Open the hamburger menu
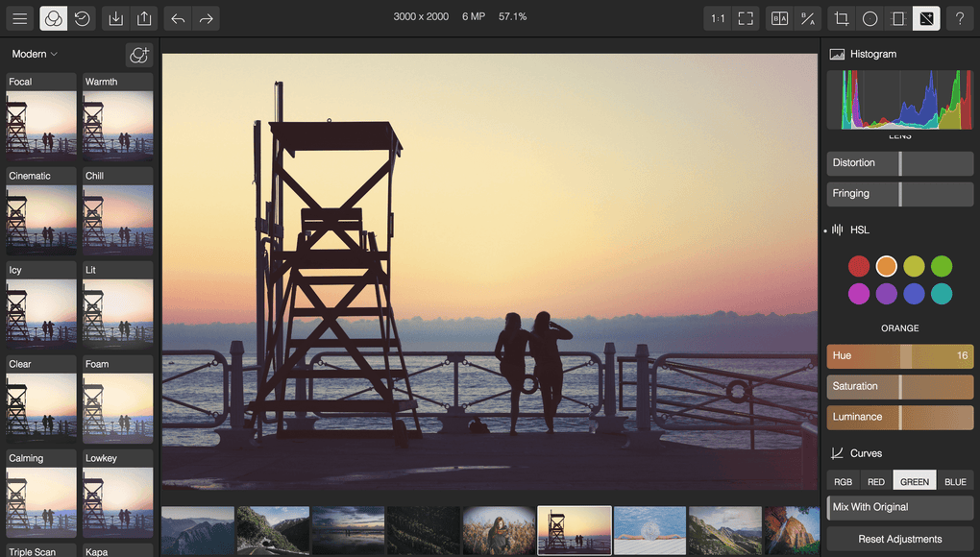 pos(19,18)
